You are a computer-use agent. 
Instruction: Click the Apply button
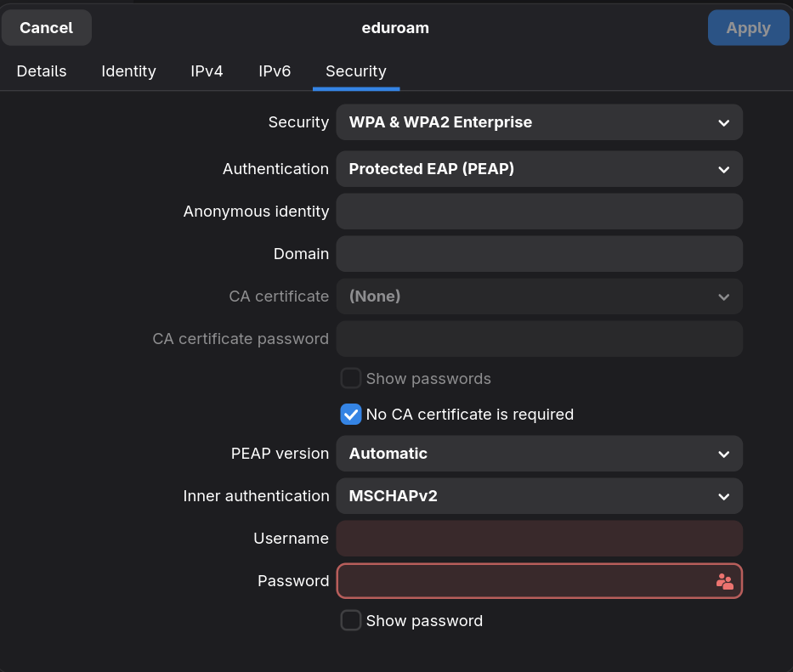click(748, 28)
